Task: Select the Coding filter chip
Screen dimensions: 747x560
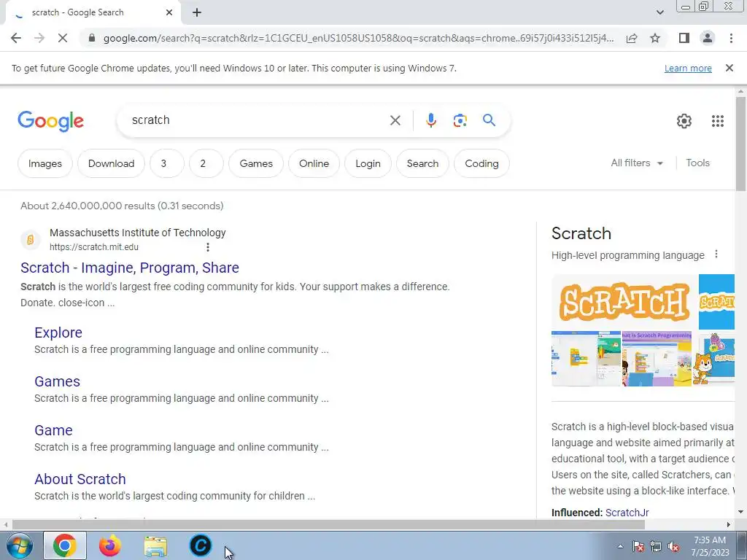Action: (481, 163)
